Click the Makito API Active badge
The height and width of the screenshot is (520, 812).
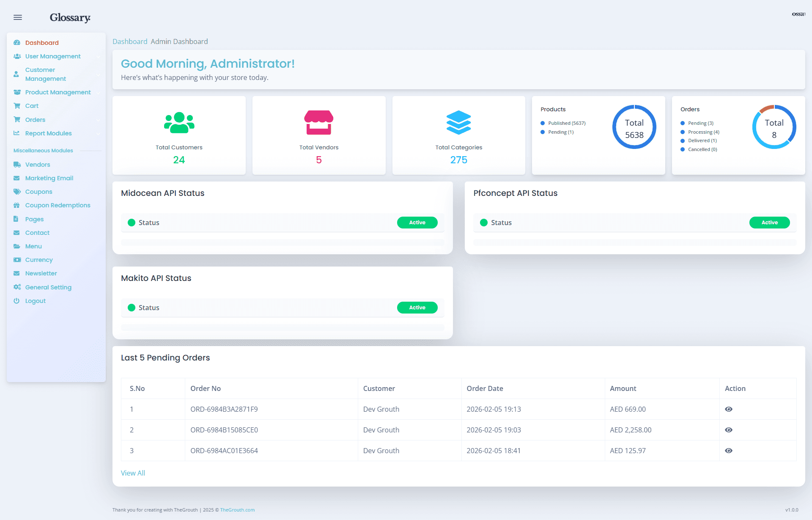(x=417, y=308)
